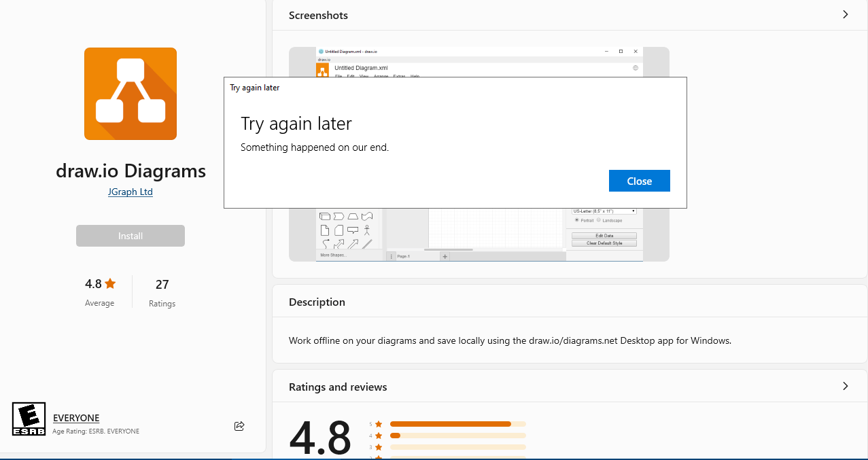The image size is (868, 460).
Task: Open the JGraph Ltd publisher link
Action: (x=131, y=192)
